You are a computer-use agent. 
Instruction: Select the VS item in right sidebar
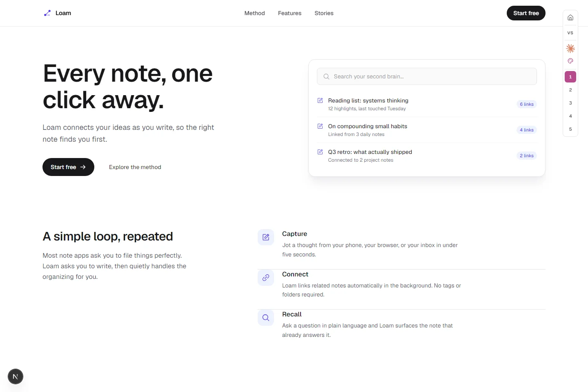pos(570,33)
